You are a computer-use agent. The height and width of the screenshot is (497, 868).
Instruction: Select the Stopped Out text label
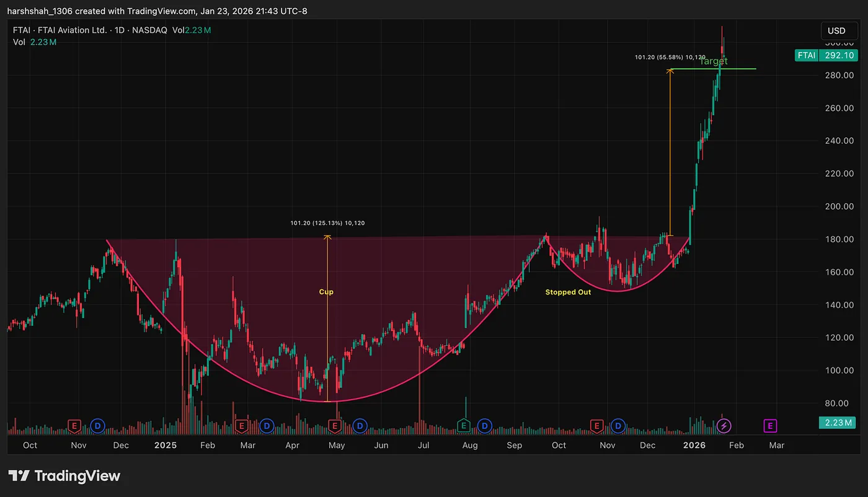click(568, 292)
